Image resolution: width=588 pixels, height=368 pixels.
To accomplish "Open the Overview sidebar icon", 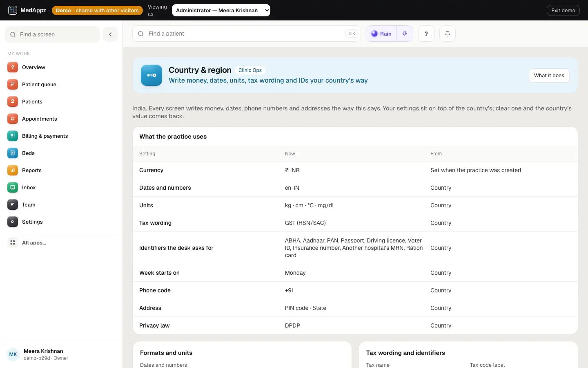I will pos(13,67).
